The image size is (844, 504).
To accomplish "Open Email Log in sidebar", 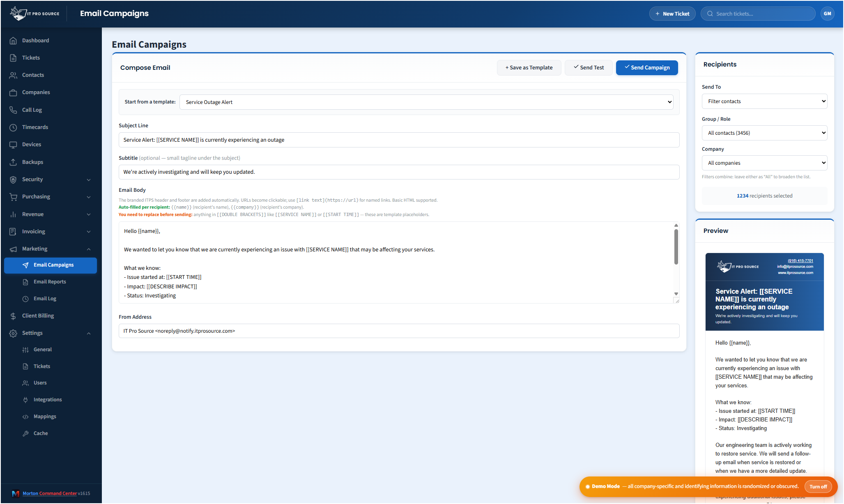I will pyautogui.click(x=50, y=299).
